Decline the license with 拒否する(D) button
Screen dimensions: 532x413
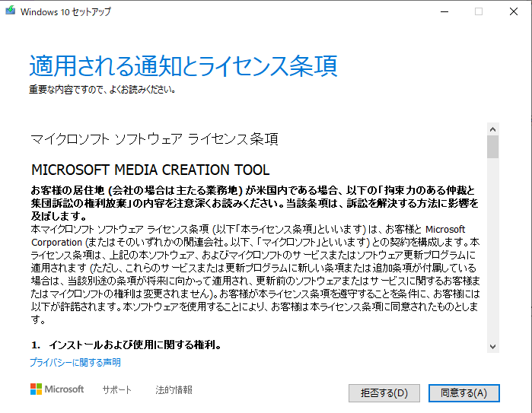(384, 393)
